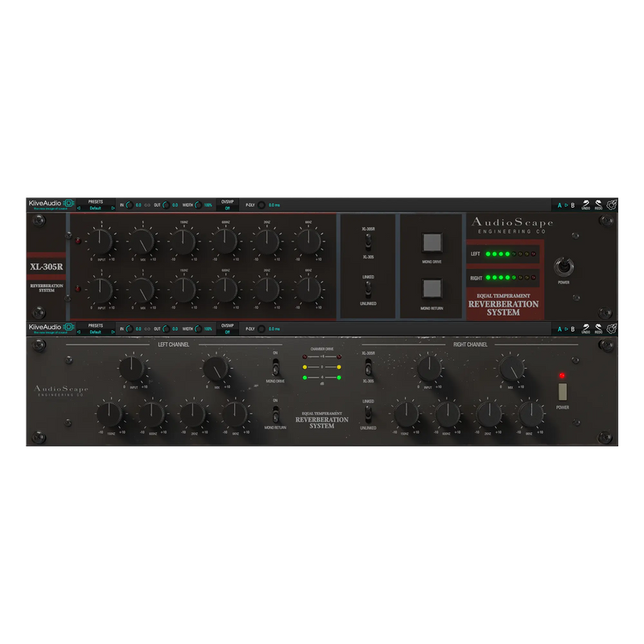Viewport: 644px width, 644px height.
Task: Click the in/out link icon on upper toolbar
Action: click(147, 205)
